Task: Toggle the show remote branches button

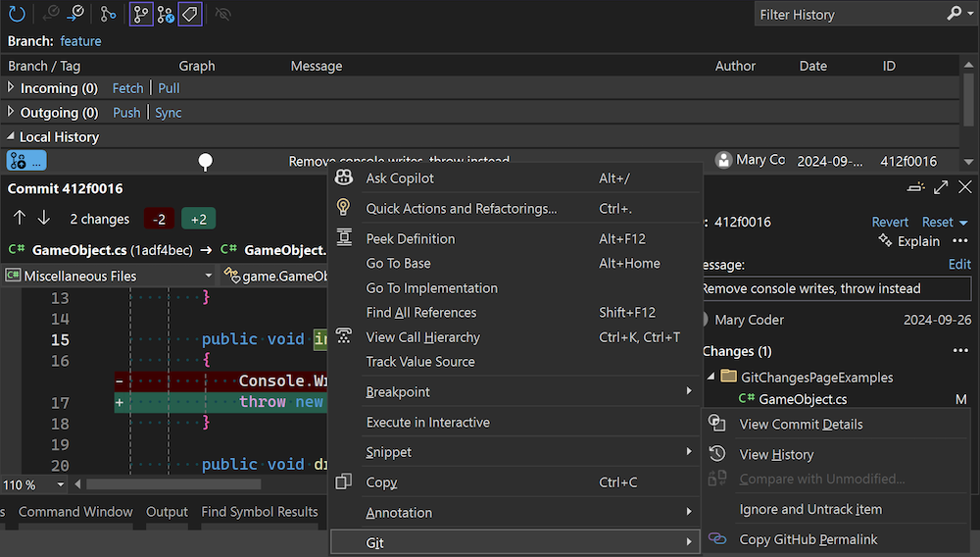Action: [166, 14]
